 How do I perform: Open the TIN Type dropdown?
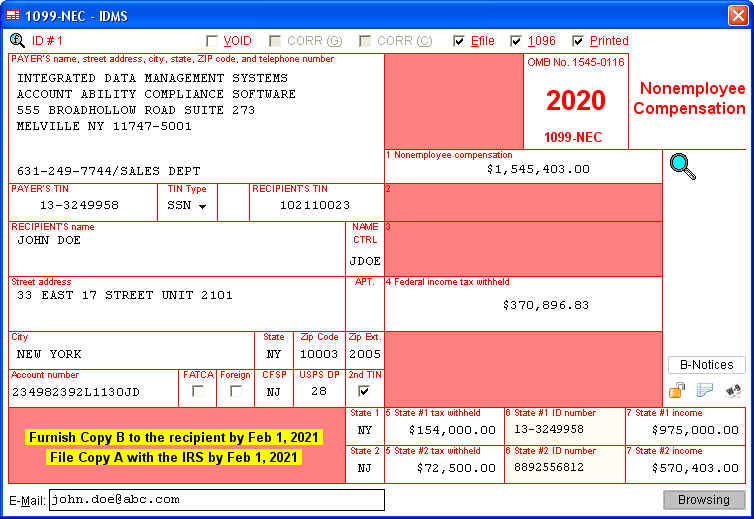187,206
